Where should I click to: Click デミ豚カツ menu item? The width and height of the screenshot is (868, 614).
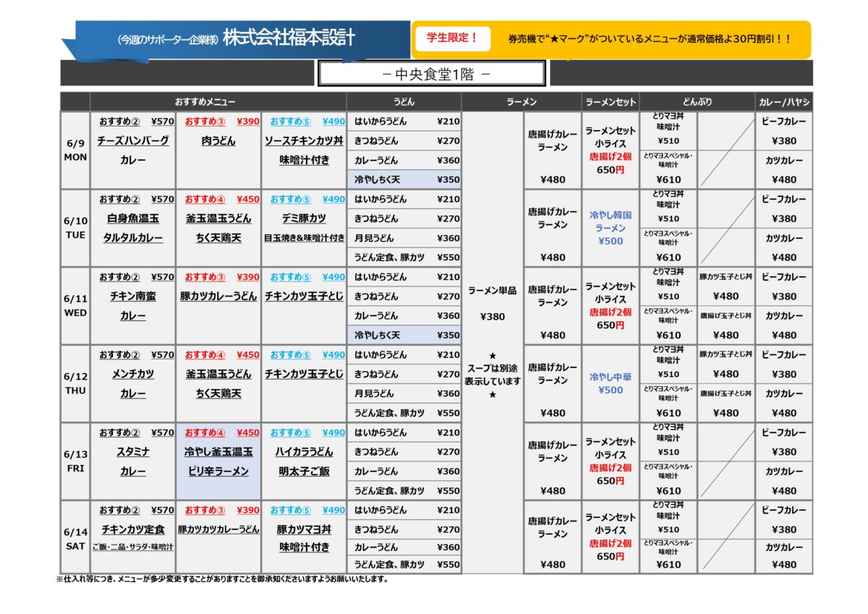pyautogui.click(x=304, y=218)
